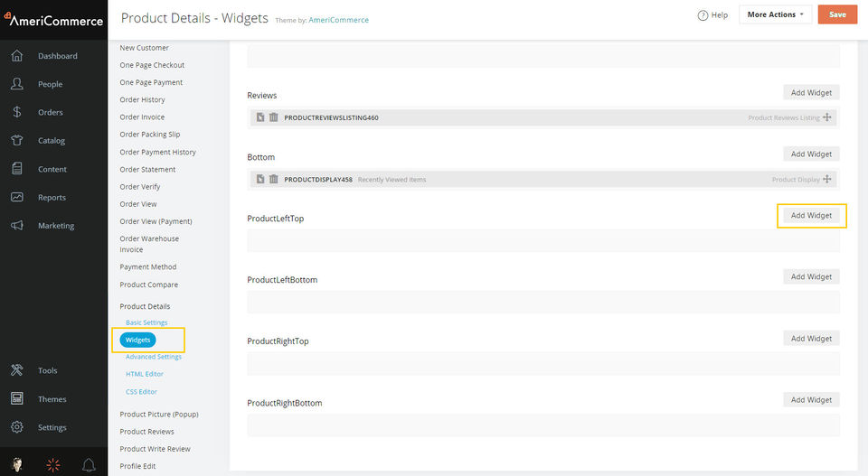Image resolution: width=868 pixels, height=476 pixels.
Task: Click the move handle on the Product Display row
Action: (827, 179)
